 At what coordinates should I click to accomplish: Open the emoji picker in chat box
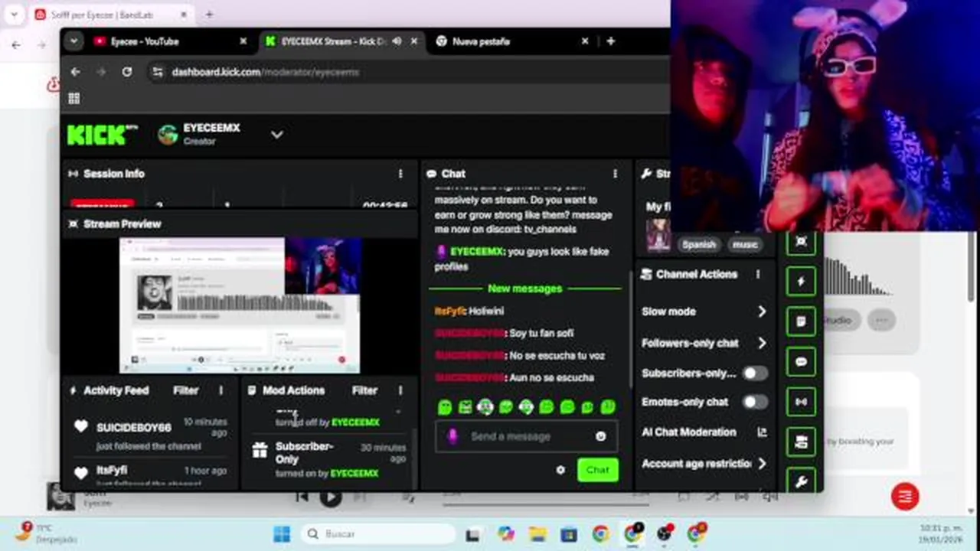point(601,436)
